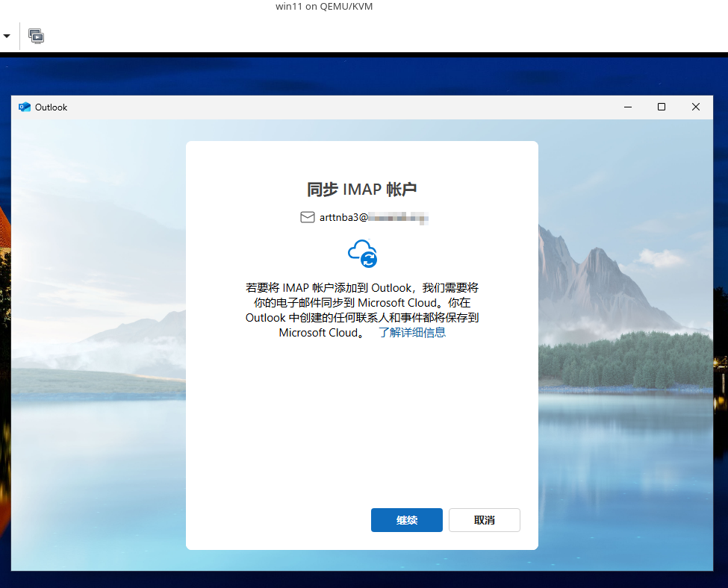The image size is (728, 588).
Task: Click the VM viewer display icon
Action: click(x=36, y=36)
